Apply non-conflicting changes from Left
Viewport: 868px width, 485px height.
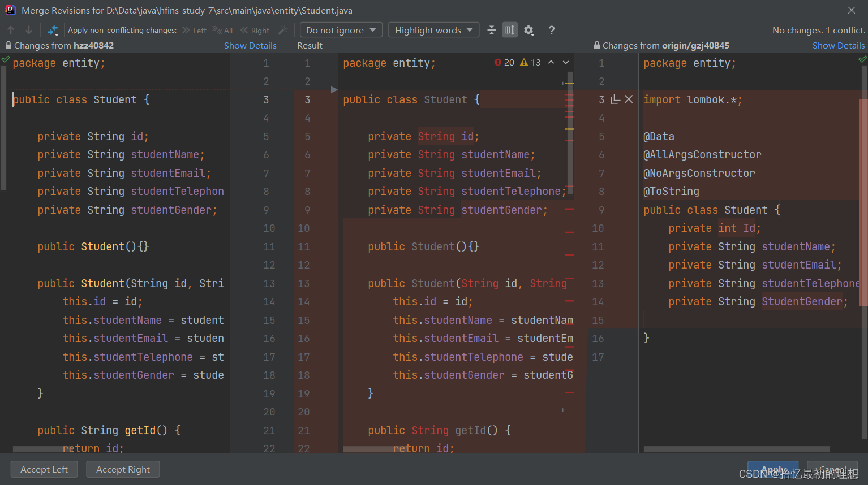point(194,31)
